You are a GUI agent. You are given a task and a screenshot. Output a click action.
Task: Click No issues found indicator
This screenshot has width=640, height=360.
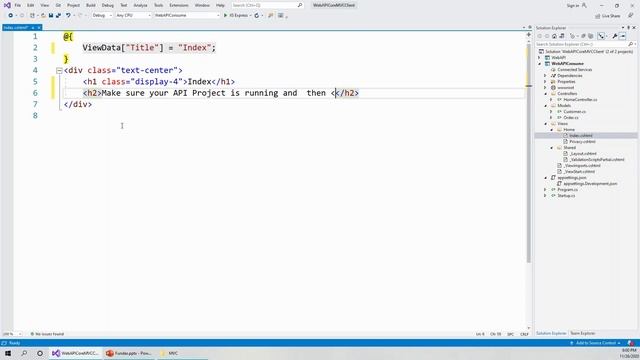pyautogui.click(x=47, y=334)
